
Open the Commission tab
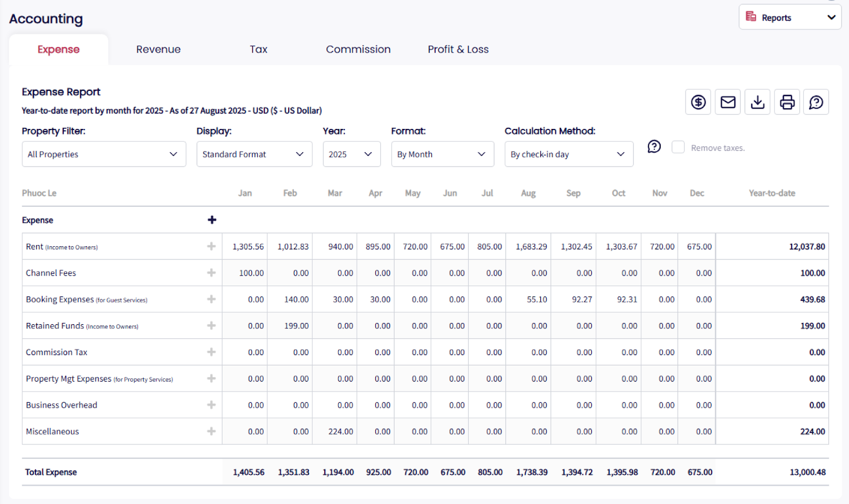358,49
